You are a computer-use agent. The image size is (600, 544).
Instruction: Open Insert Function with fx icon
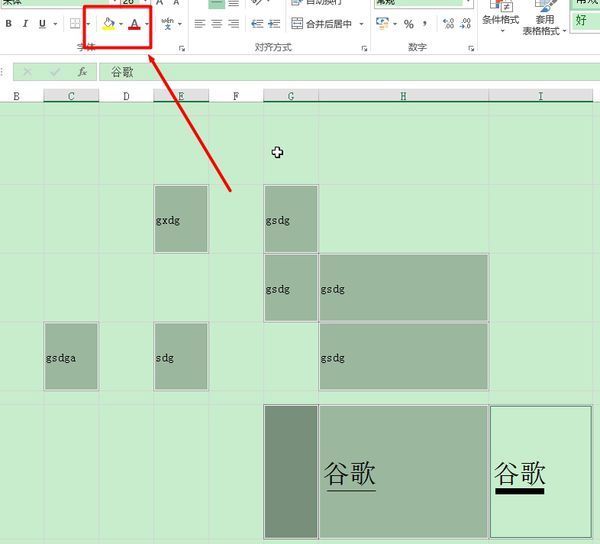[x=82, y=72]
